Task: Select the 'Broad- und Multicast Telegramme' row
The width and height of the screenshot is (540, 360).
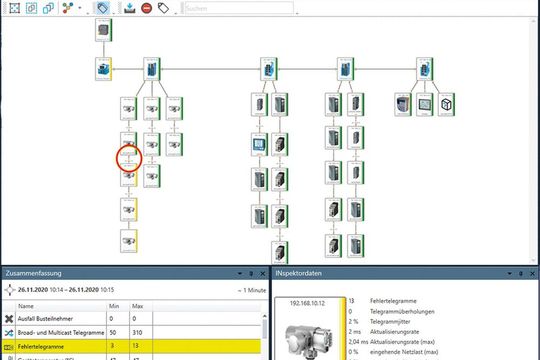Action: click(x=132, y=332)
